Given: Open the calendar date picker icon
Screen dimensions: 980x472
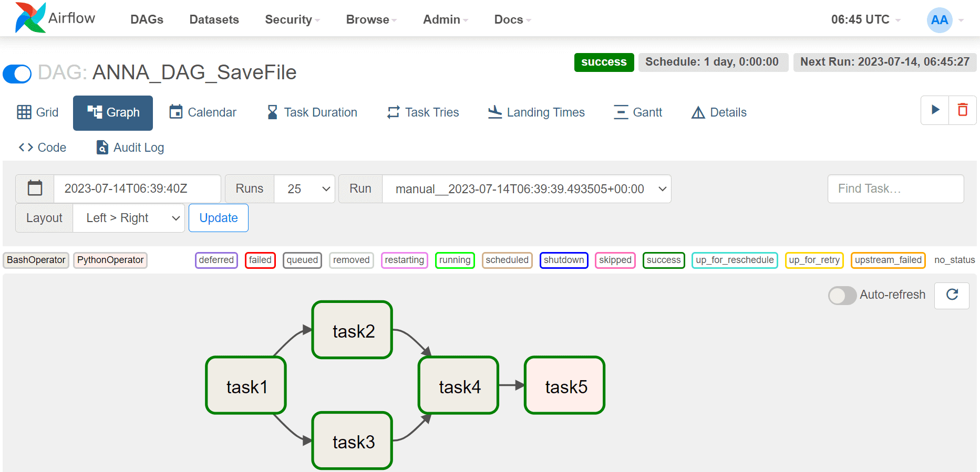Looking at the screenshot, I should click(35, 188).
